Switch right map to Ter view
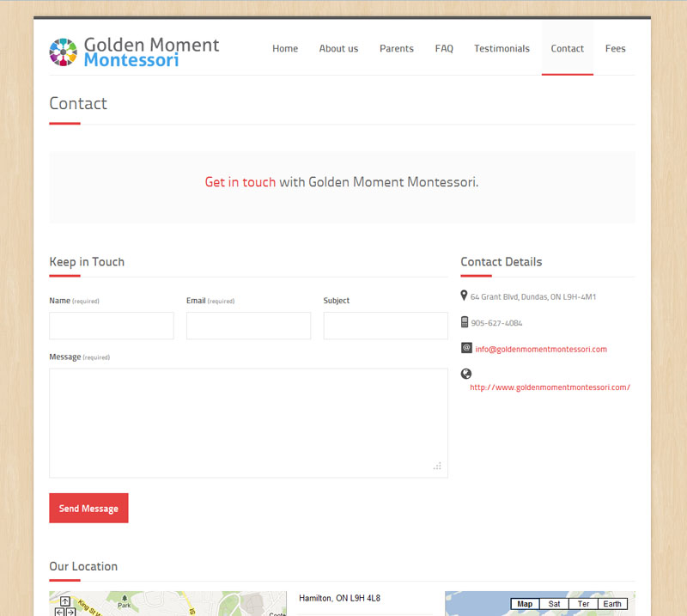Screen dimensions: 687x616 coord(583,604)
